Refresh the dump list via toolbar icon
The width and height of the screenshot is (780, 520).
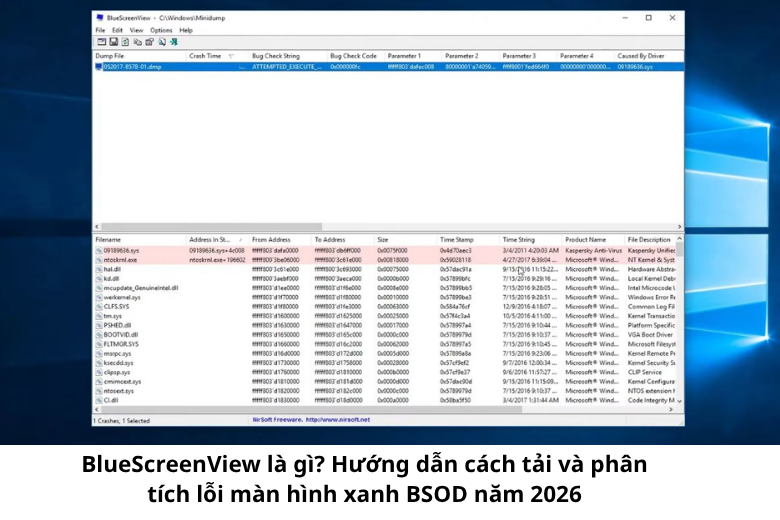tap(125, 42)
